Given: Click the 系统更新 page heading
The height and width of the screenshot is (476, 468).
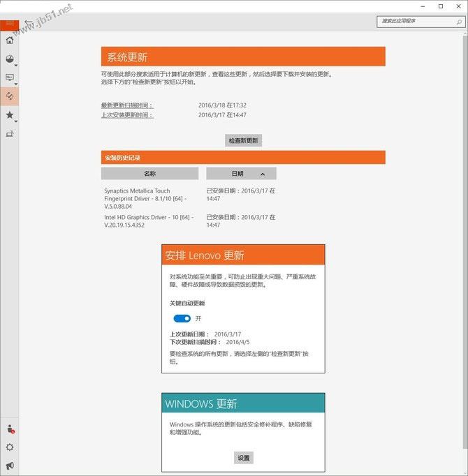Looking at the screenshot, I should (x=127, y=57).
